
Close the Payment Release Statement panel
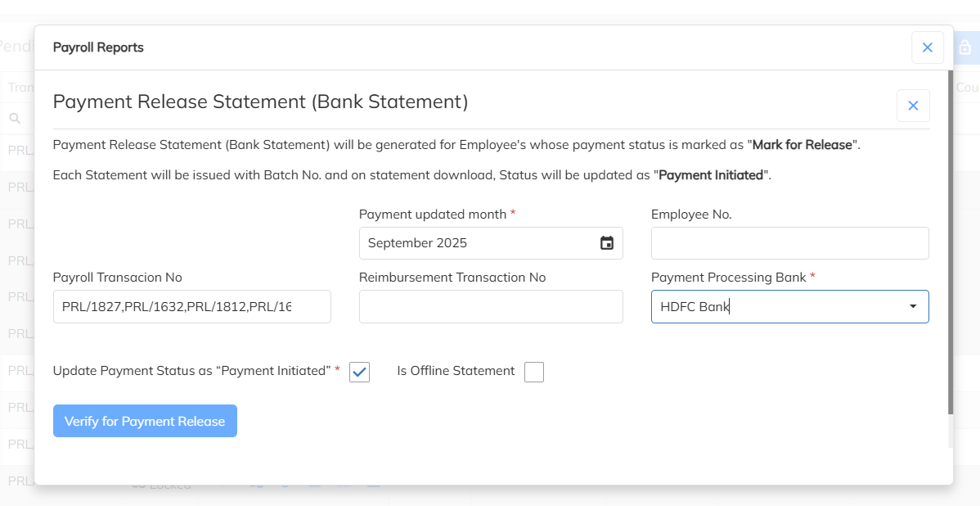point(913,106)
